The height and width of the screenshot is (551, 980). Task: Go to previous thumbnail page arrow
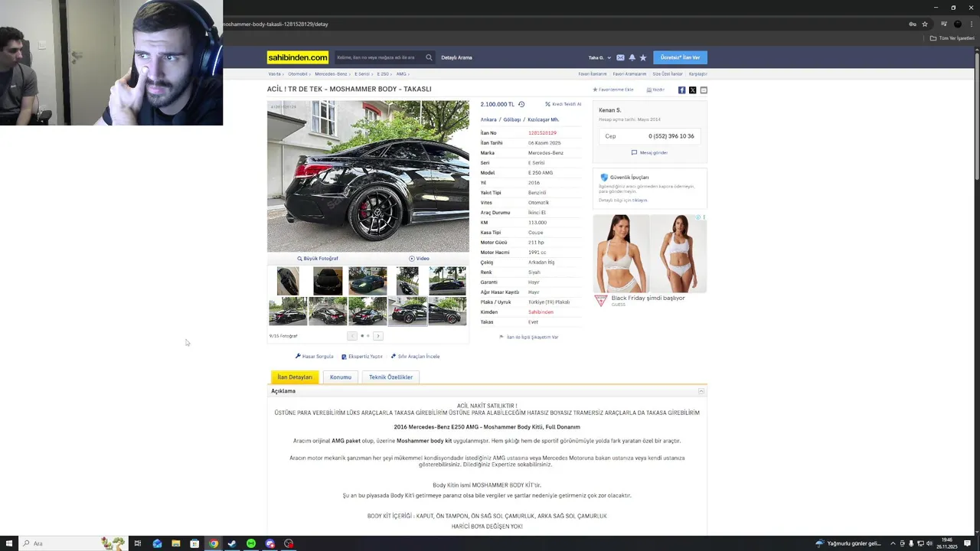pos(352,336)
